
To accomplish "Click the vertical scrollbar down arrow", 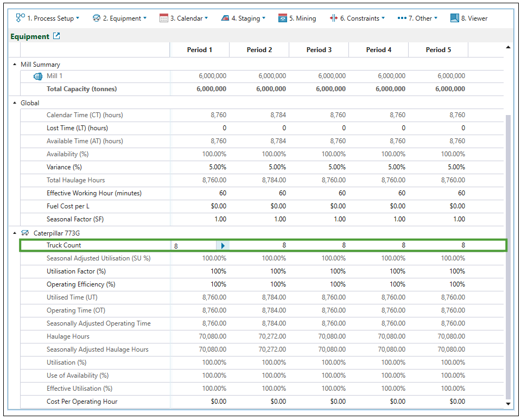I will (x=509, y=404).
